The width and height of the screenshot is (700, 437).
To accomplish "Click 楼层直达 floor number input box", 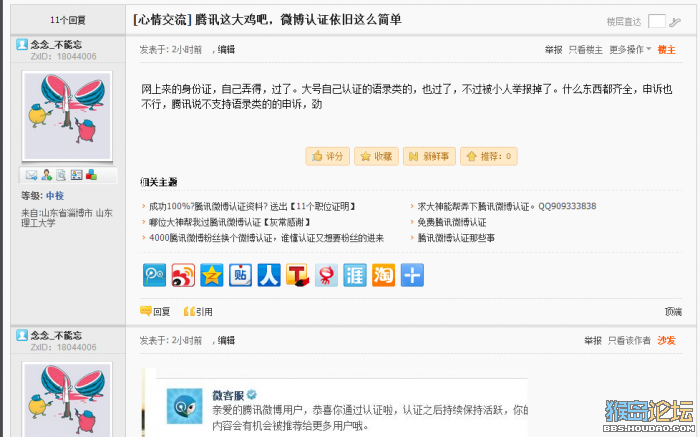I will 657,21.
